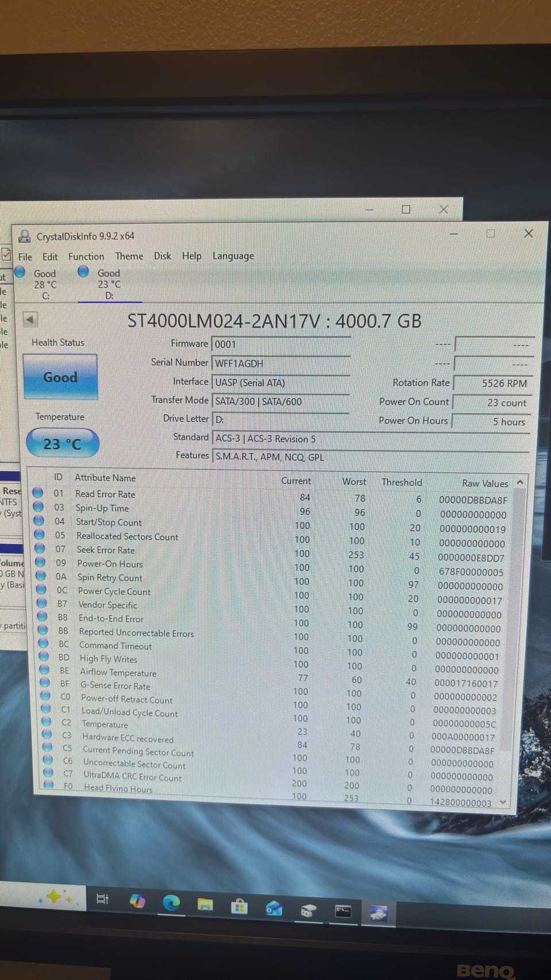The image size is (551, 980).
Task: Click the Rotation Rate field 5526 RPM
Action: click(x=492, y=384)
